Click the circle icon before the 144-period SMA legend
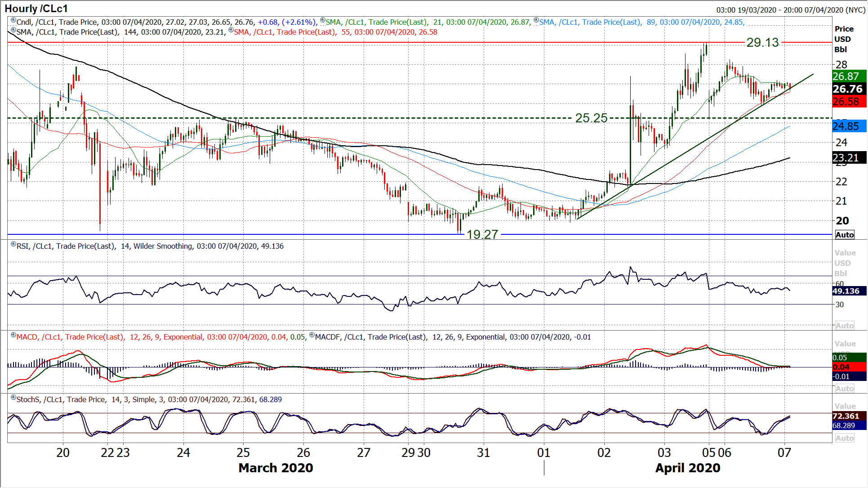 pos(13,31)
